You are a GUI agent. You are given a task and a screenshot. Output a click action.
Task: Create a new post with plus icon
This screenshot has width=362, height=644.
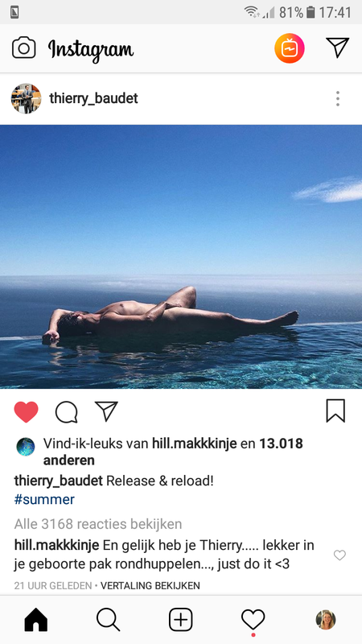[180, 620]
